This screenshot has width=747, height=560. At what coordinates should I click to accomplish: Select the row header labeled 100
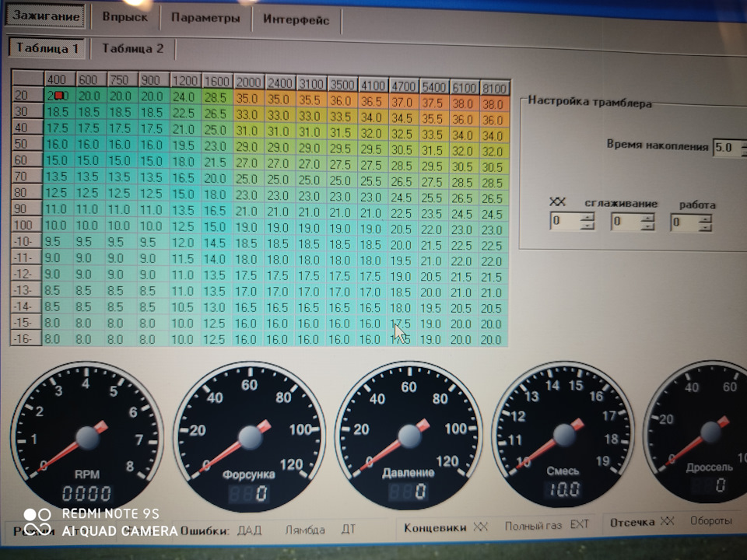tap(25, 225)
